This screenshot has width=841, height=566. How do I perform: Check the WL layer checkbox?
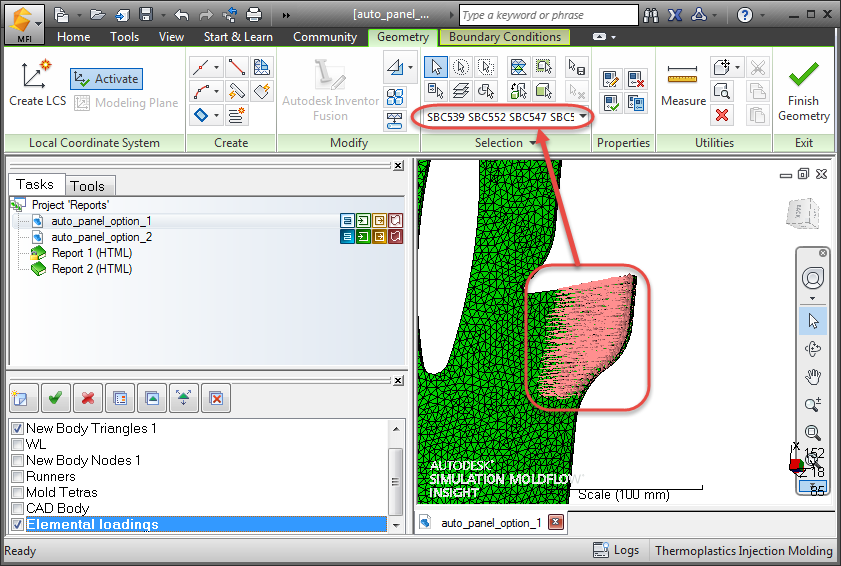[x=18, y=444]
